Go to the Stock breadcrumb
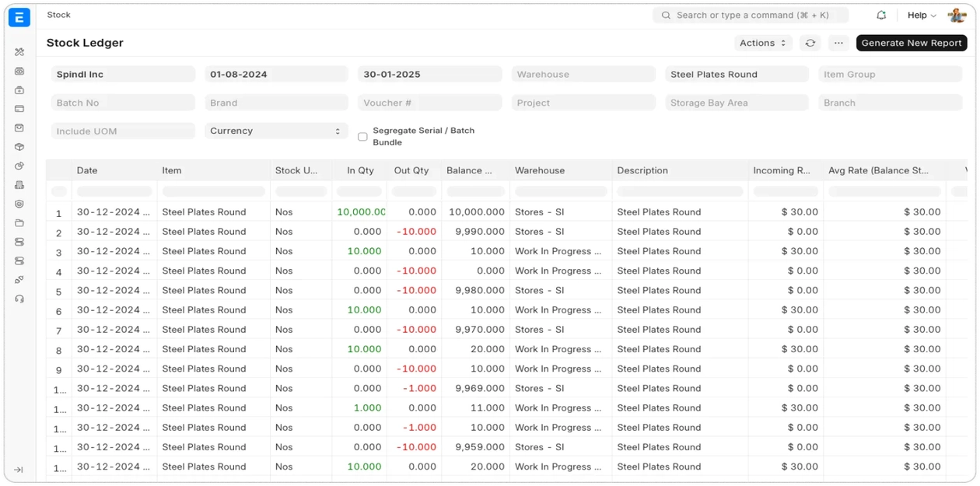The image size is (980, 486). pos(59,15)
